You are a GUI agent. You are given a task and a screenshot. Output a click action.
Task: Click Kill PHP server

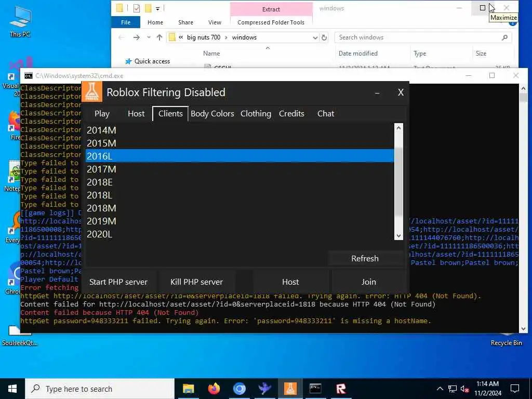pos(196,282)
